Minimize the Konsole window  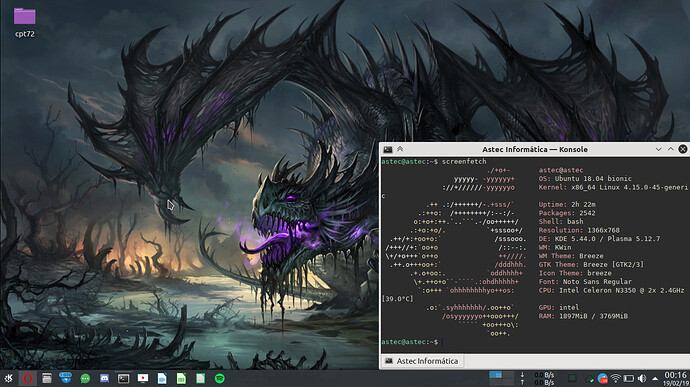[658, 149]
